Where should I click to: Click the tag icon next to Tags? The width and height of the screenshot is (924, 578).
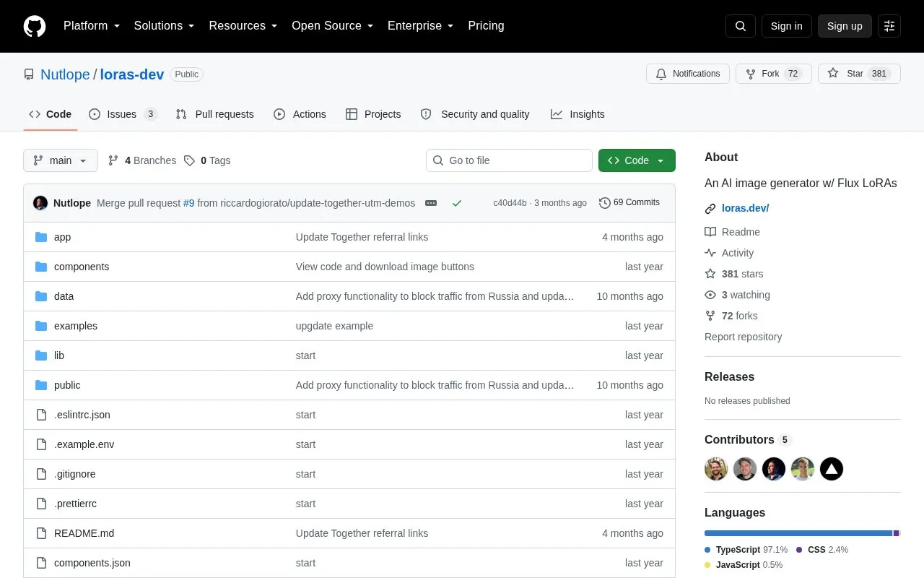click(x=189, y=160)
